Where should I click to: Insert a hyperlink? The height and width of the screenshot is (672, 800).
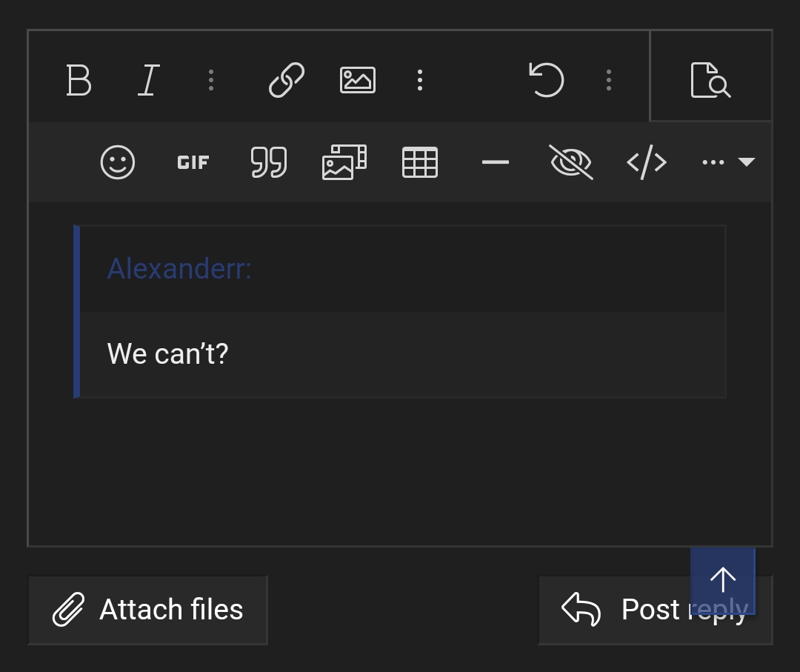[287, 80]
